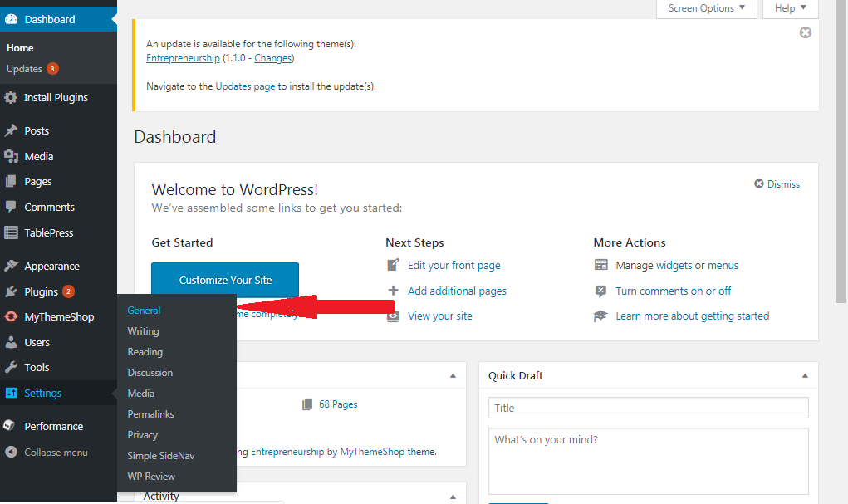The width and height of the screenshot is (848, 504).
Task: Open the Entrepreneurship theme update link
Action: [183, 58]
